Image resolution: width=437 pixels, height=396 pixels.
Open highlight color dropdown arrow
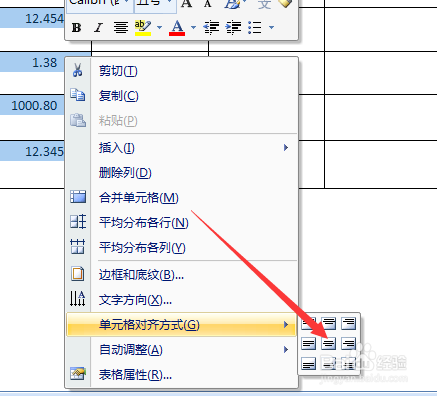[159, 28]
